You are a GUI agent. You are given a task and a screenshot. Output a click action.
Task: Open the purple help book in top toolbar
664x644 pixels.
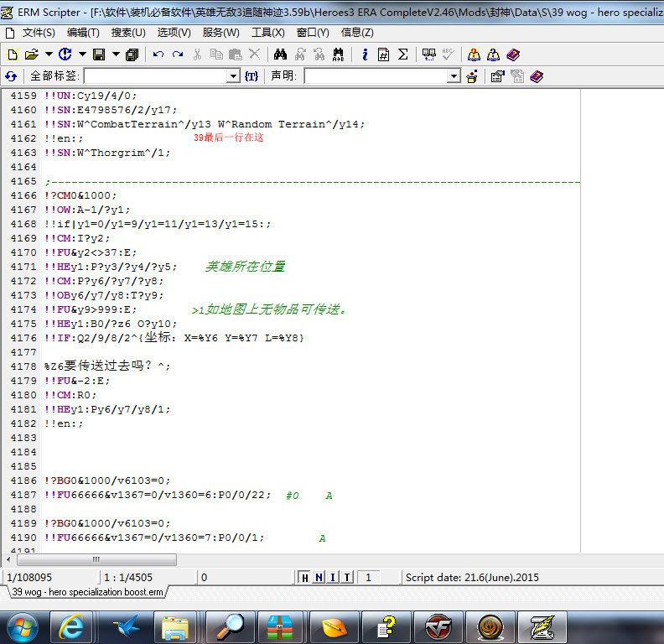pos(513,55)
